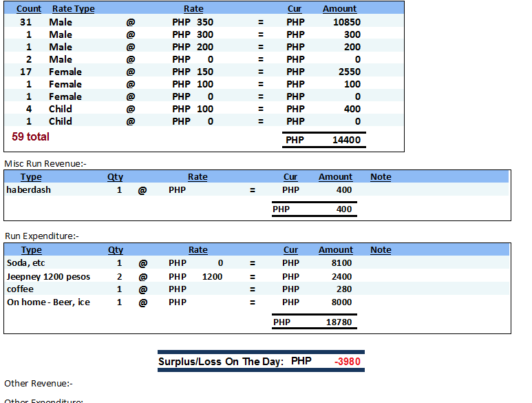This screenshot has width=532, height=403.
Task: Select the Female count cell showing 17
Action: click(x=27, y=72)
